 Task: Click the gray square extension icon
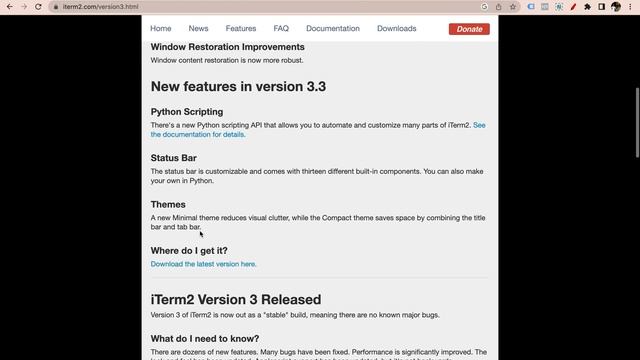544,7
